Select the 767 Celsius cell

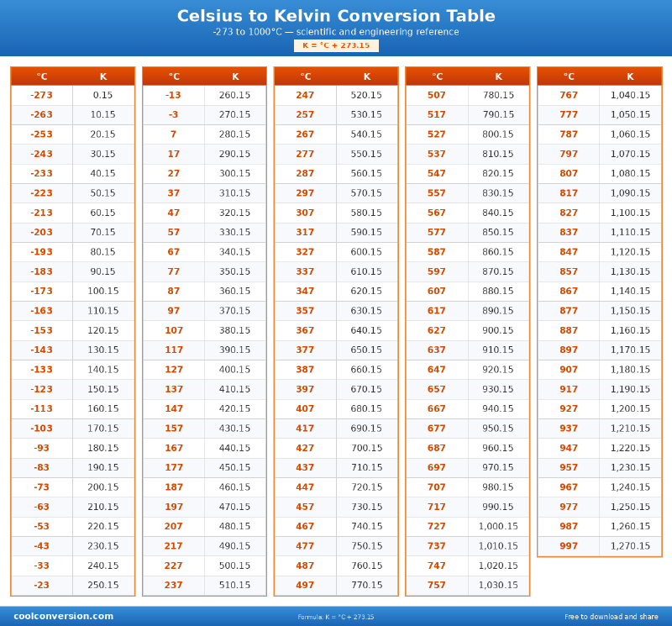tap(569, 95)
